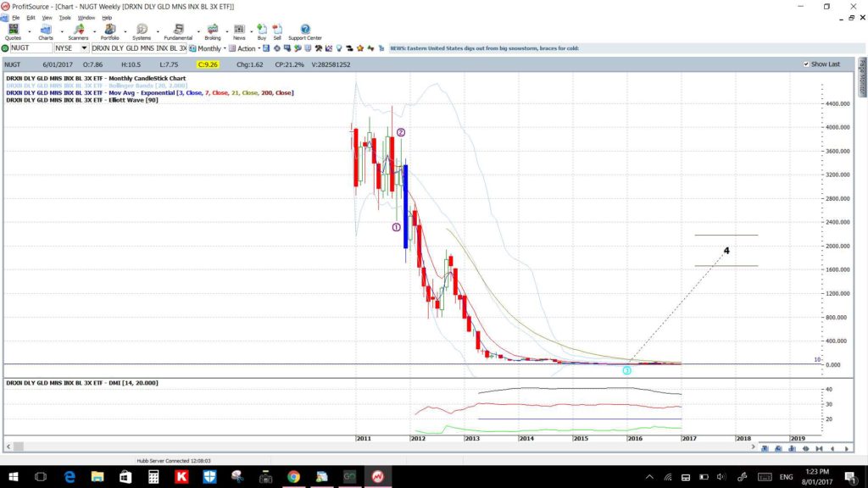Open the Broking icon

coord(213,32)
